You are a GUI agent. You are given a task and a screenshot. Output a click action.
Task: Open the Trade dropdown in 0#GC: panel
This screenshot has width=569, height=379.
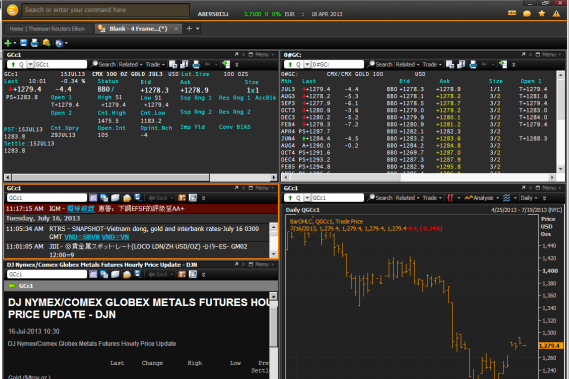[x=432, y=65]
